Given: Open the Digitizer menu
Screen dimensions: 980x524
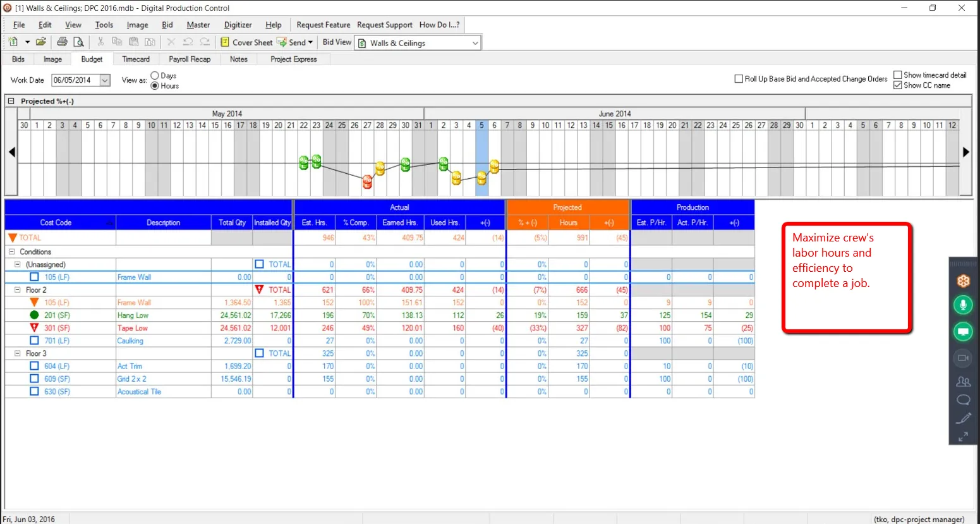Looking at the screenshot, I should click(238, 25).
